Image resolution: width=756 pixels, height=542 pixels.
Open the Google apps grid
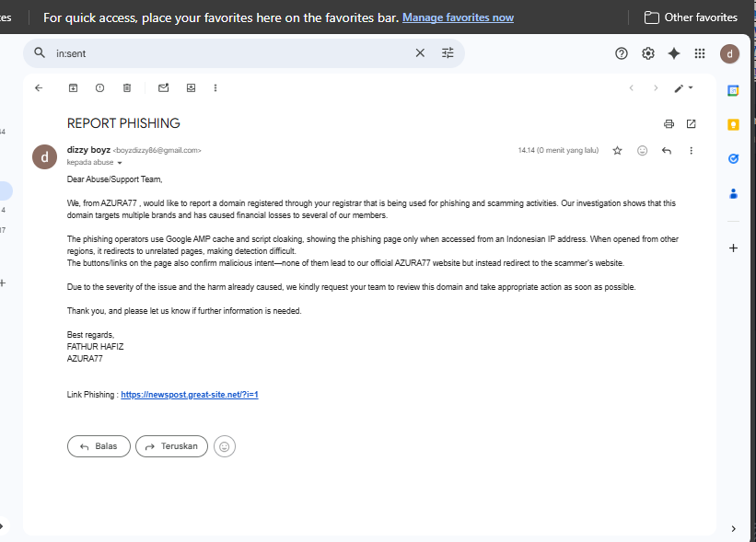(700, 53)
